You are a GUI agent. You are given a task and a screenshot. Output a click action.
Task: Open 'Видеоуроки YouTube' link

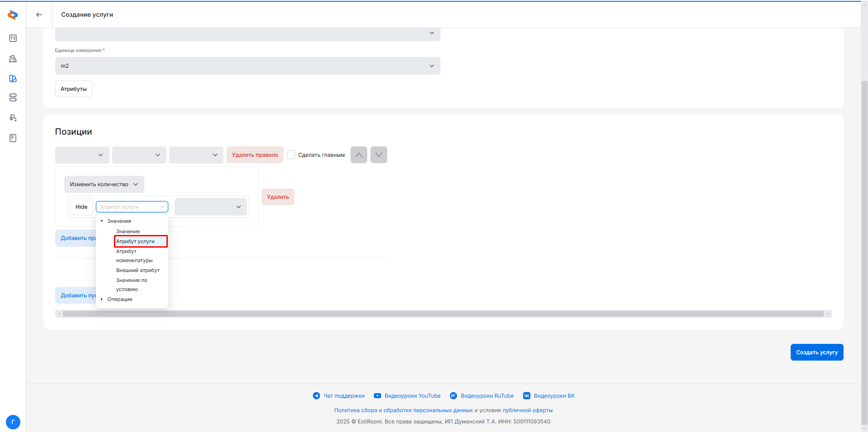click(x=412, y=396)
